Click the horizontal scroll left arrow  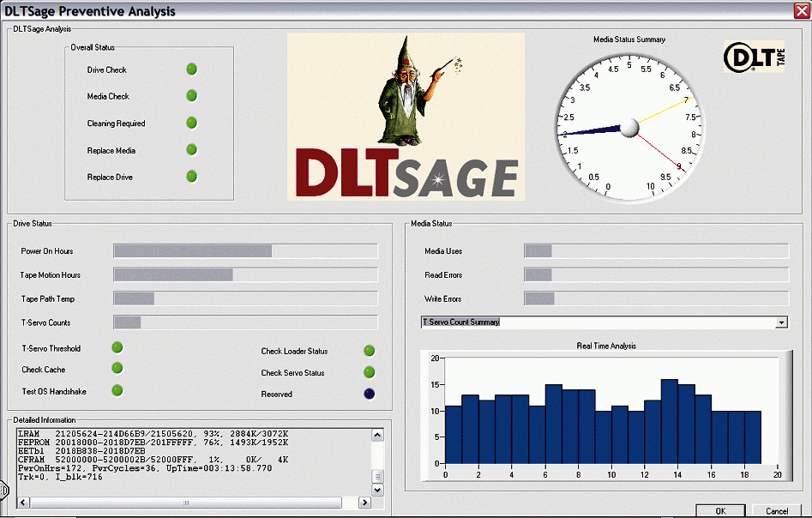click(23, 503)
